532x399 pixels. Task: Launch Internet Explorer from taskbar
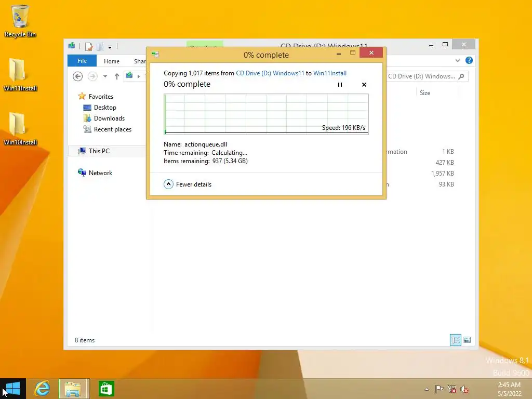tap(42, 389)
